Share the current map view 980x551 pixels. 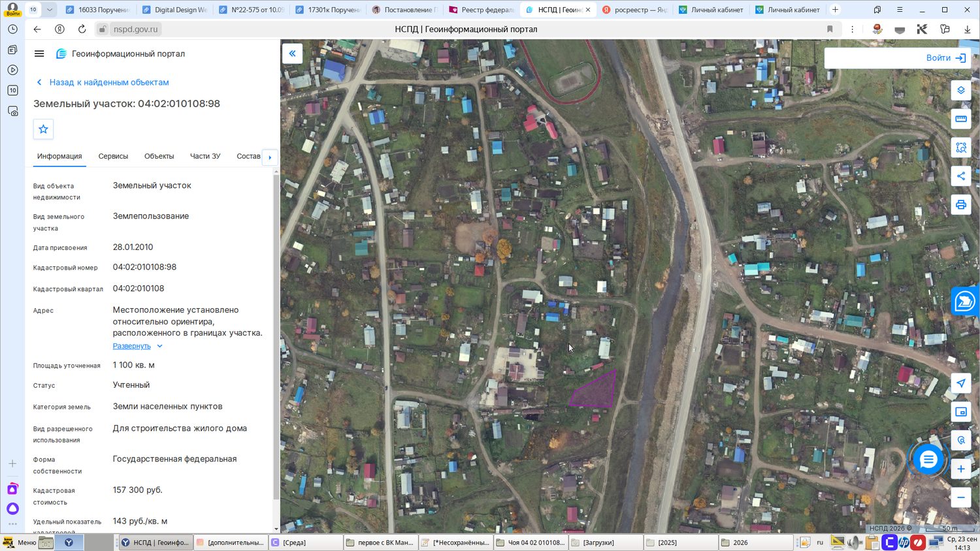[x=960, y=176]
